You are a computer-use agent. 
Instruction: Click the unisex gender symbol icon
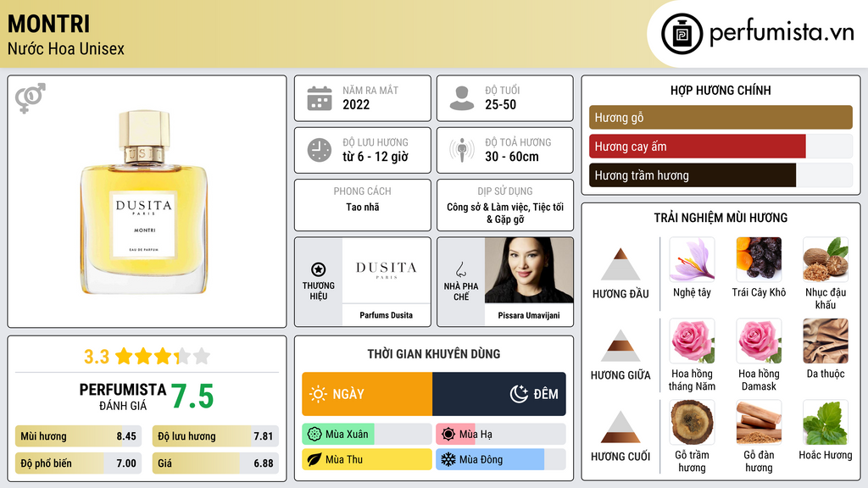click(x=30, y=98)
